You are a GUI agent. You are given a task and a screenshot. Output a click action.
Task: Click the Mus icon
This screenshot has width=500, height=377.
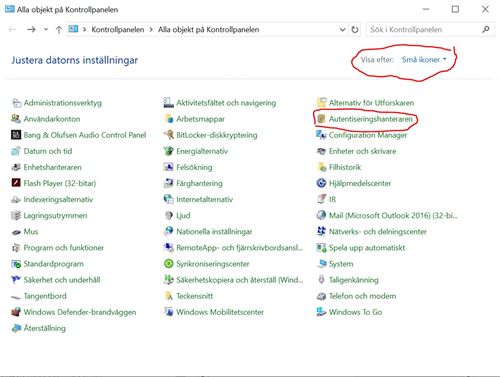16,232
